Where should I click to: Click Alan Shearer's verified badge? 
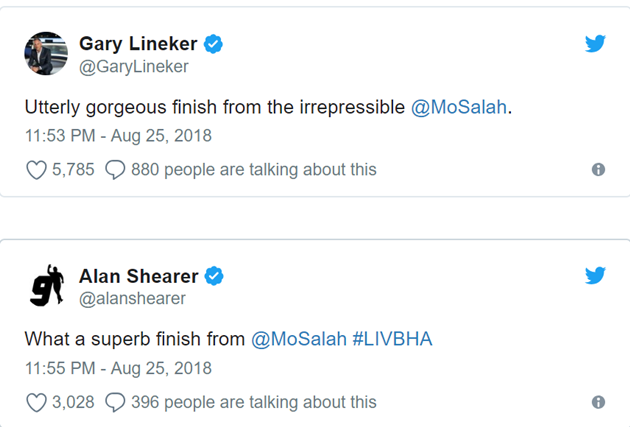[x=214, y=276]
